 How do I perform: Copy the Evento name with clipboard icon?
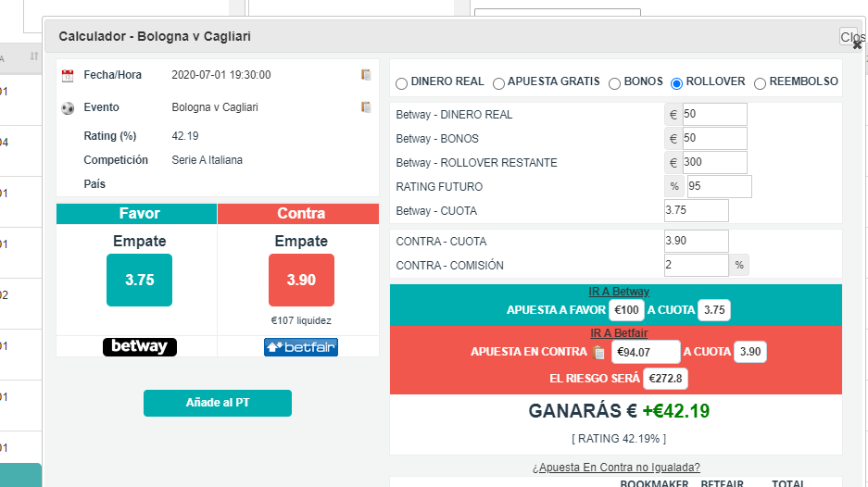click(x=366, y=106)
